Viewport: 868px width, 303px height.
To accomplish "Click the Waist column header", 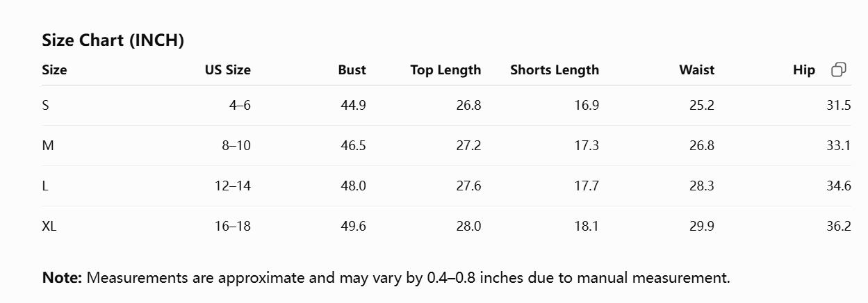I will click(696, 69).
